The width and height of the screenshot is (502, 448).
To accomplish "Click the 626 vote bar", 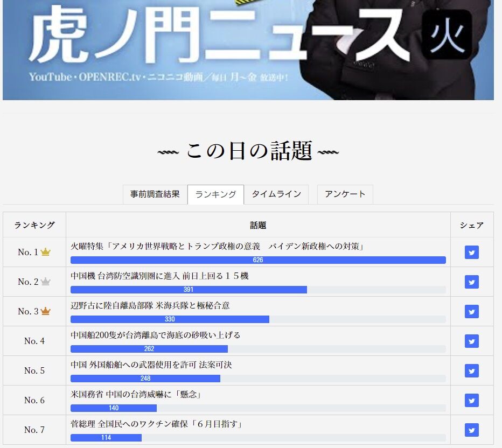I will [258, 260].
